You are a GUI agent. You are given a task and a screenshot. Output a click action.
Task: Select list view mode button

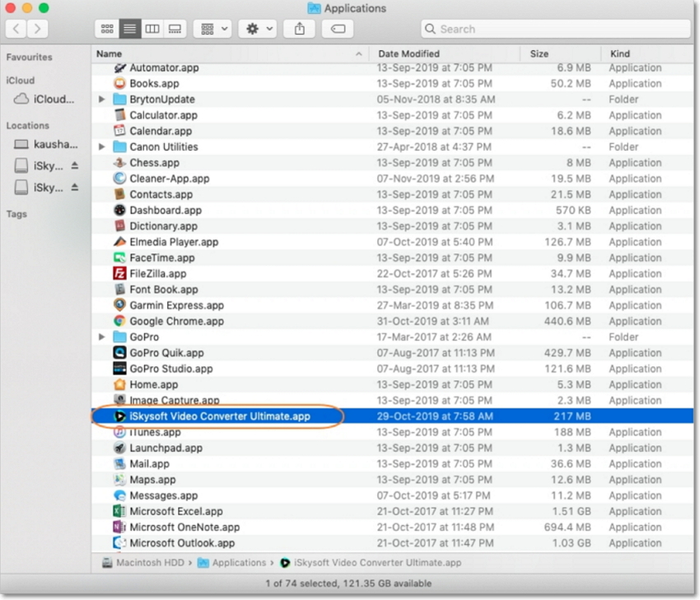click(x=129, y=29)
